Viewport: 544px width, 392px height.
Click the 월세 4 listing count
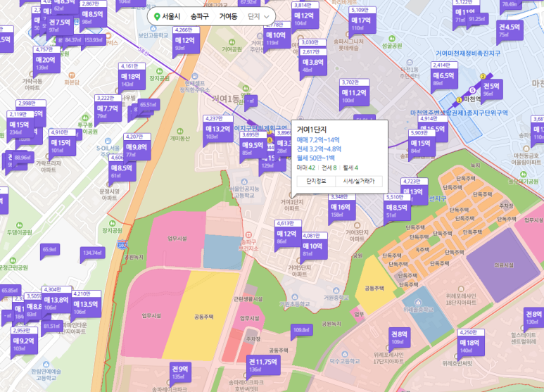click(x=350, y=168)
